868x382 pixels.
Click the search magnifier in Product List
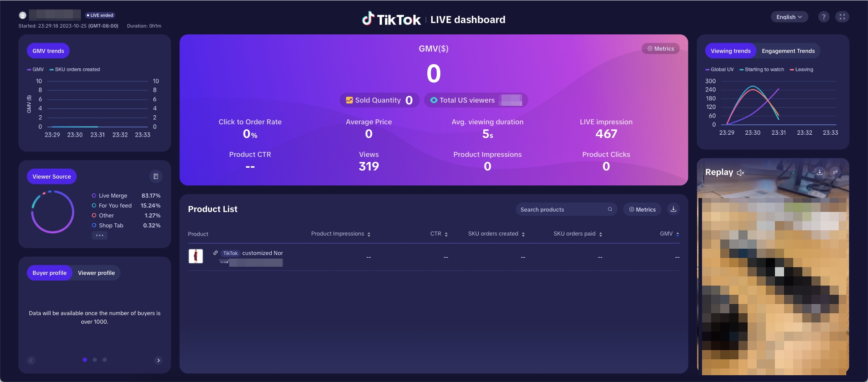[x=610, y=209]
